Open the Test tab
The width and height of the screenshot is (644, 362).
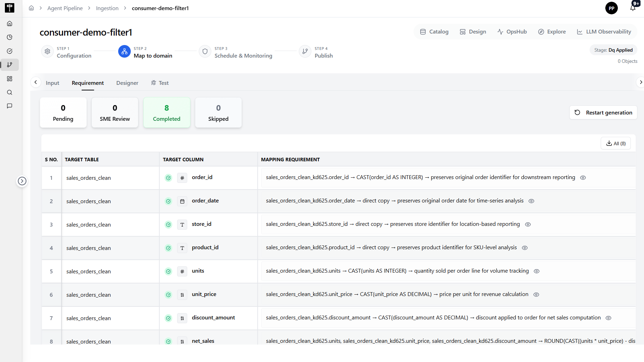[160, 83]
